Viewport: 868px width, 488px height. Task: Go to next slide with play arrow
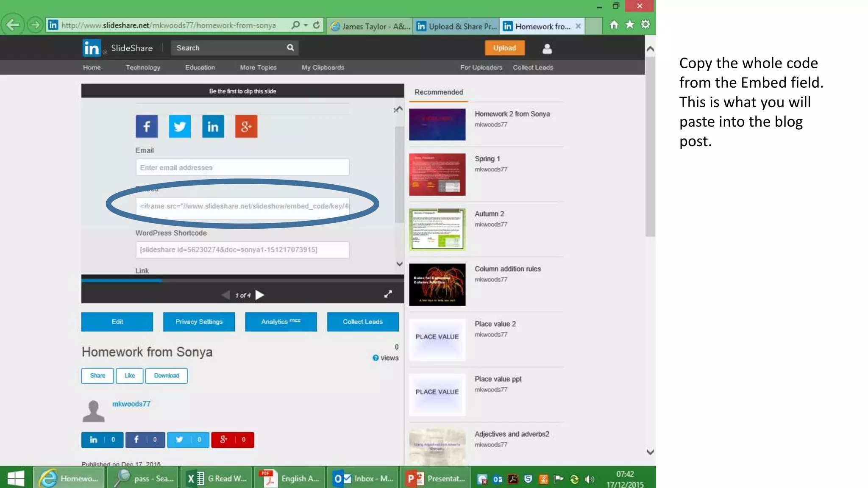[x=260, y=295]
